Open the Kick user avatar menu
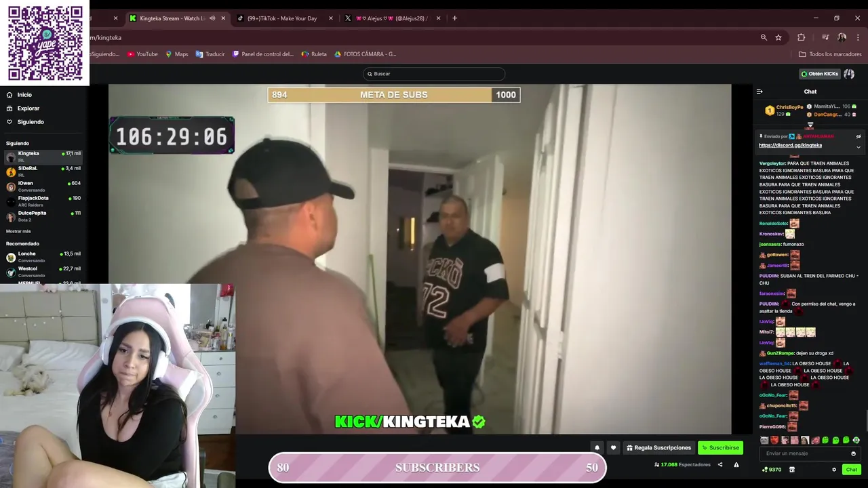This screenshot has height=488, width=868. 849,74
